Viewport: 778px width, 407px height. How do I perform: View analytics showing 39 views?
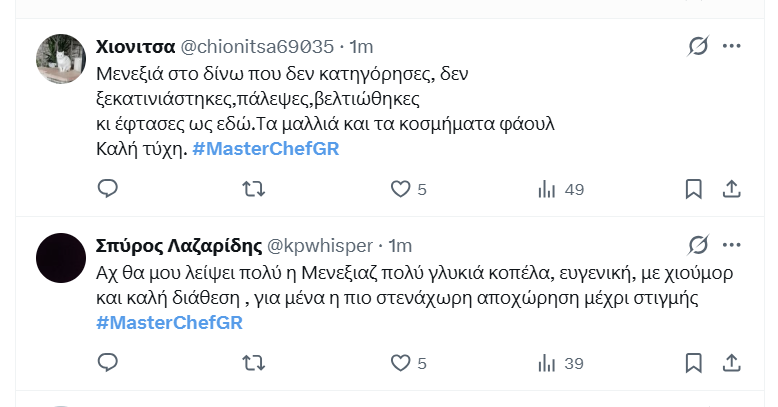coord(561,363)
